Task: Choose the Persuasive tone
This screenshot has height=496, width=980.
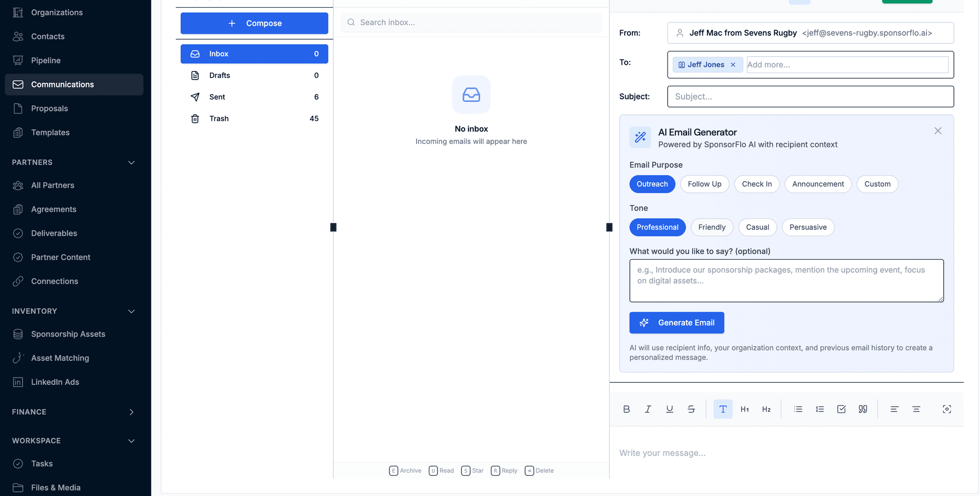Action: pos(808,227)
